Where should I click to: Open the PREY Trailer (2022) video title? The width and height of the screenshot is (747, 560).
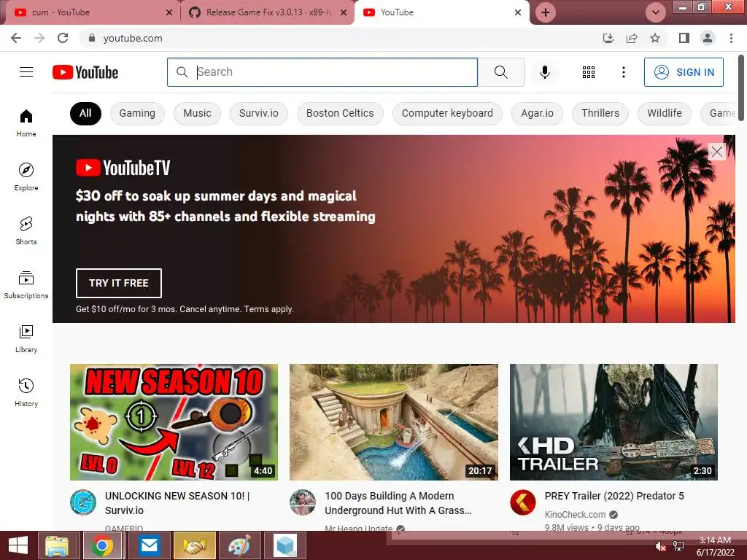click(614, 496)
